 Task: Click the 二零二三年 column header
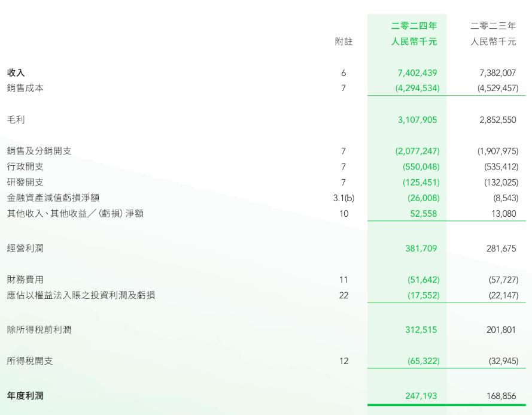[x=493, y=26]
